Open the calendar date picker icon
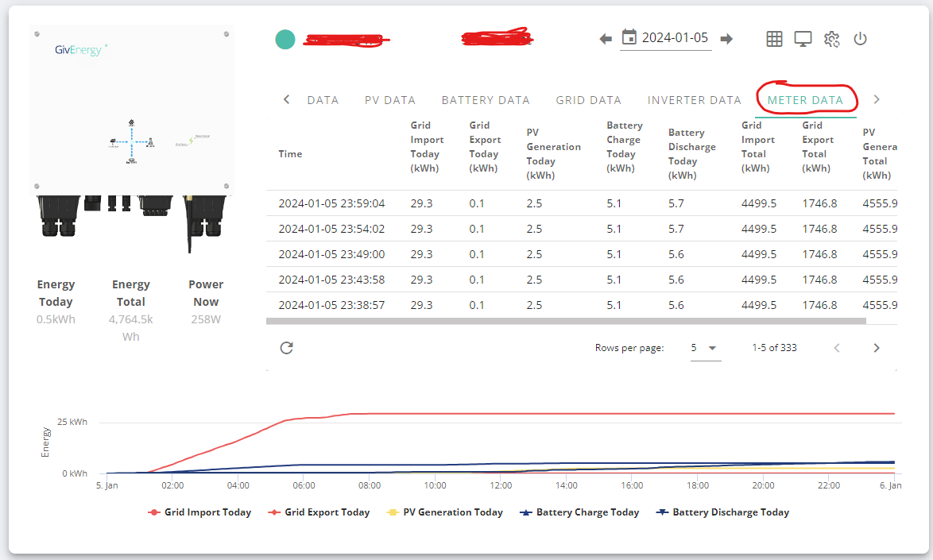This screenshot has width=933, height=560. coord(629,37)
